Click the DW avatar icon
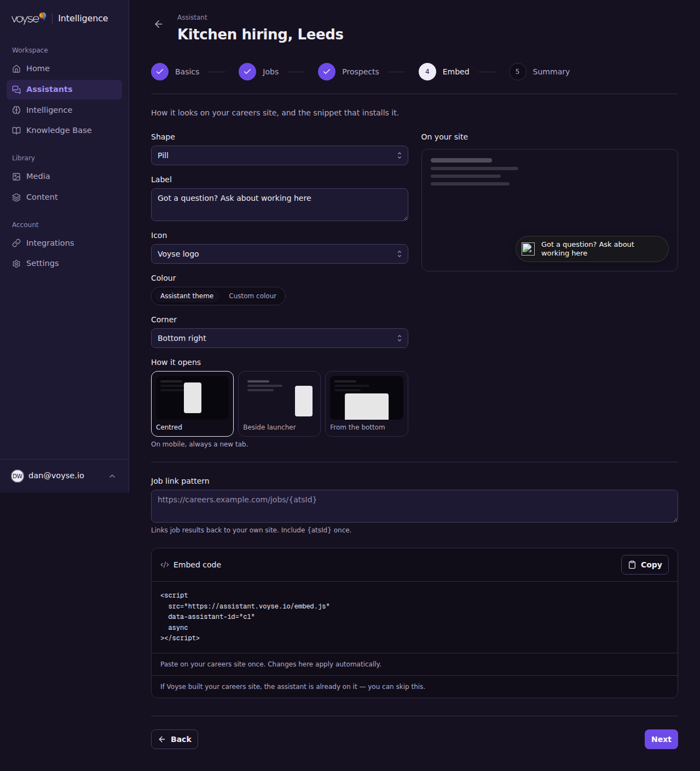The height and width of the screenshot is (771, 700). [18, 476]
